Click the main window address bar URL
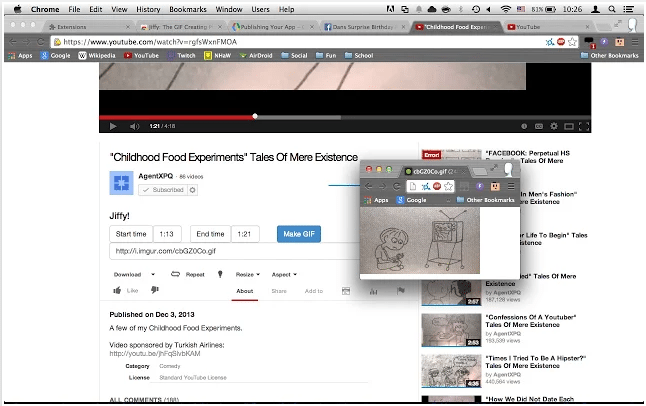Image resolution: width=646 pixels, height=406 pixels. 150,42
